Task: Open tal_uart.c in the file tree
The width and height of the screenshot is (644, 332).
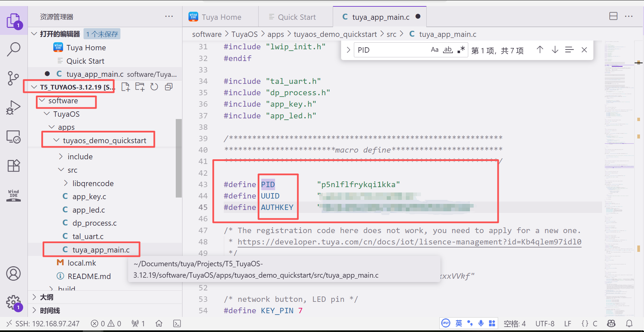Action: pos(88,236)
